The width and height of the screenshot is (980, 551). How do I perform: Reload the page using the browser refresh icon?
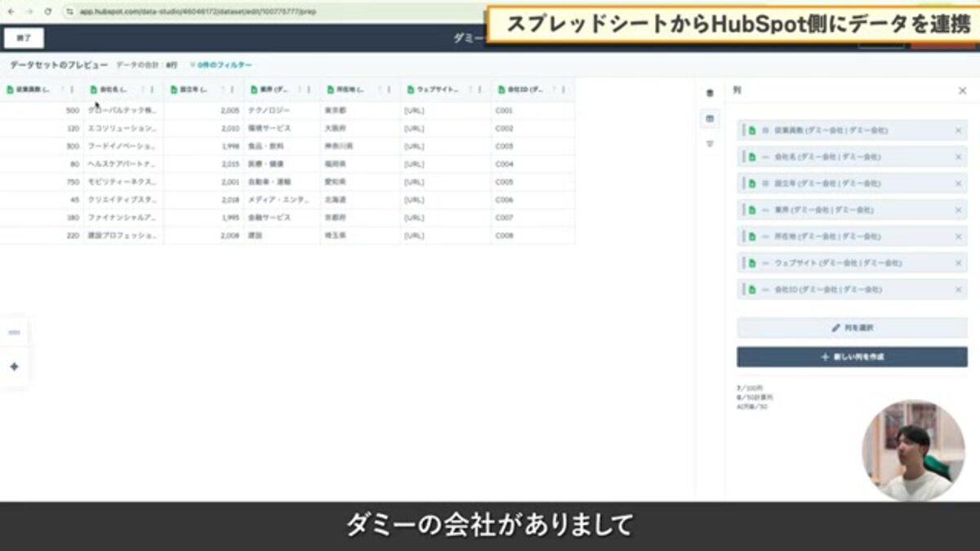tap(46, 12)
